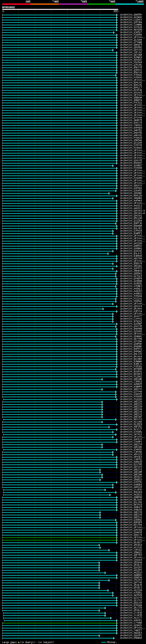Click the orange ~40% identity legend segment
Image resolution: width=146 pixels, height=644 pixels.
(x=45, y=4)
